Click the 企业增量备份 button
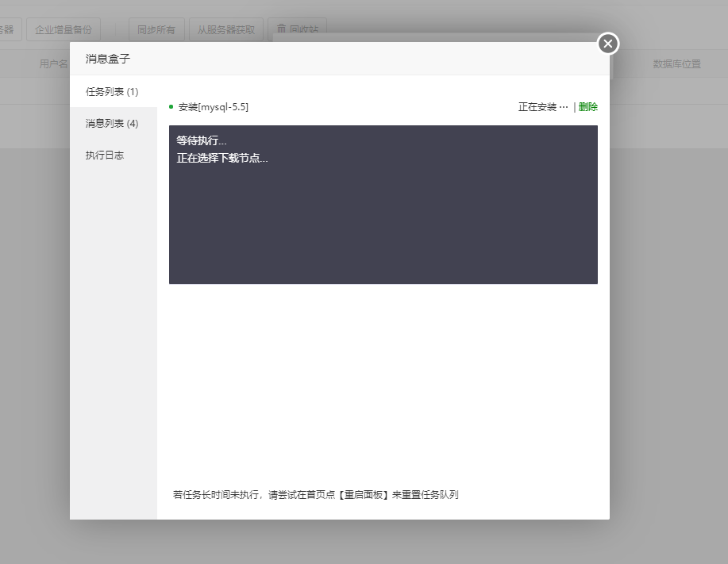The width and height of the screenshot is (728, 564). [63, 29]
